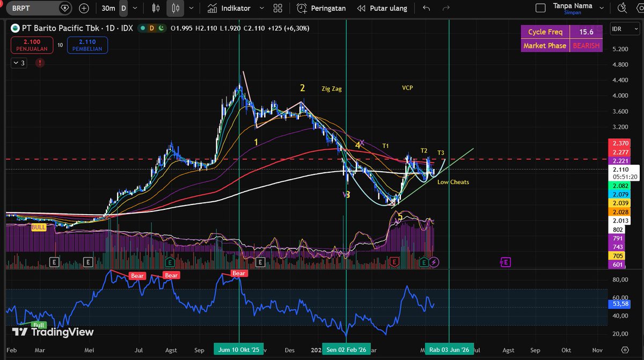Click the green E earnings marker near Agst

tap(170, 262)
